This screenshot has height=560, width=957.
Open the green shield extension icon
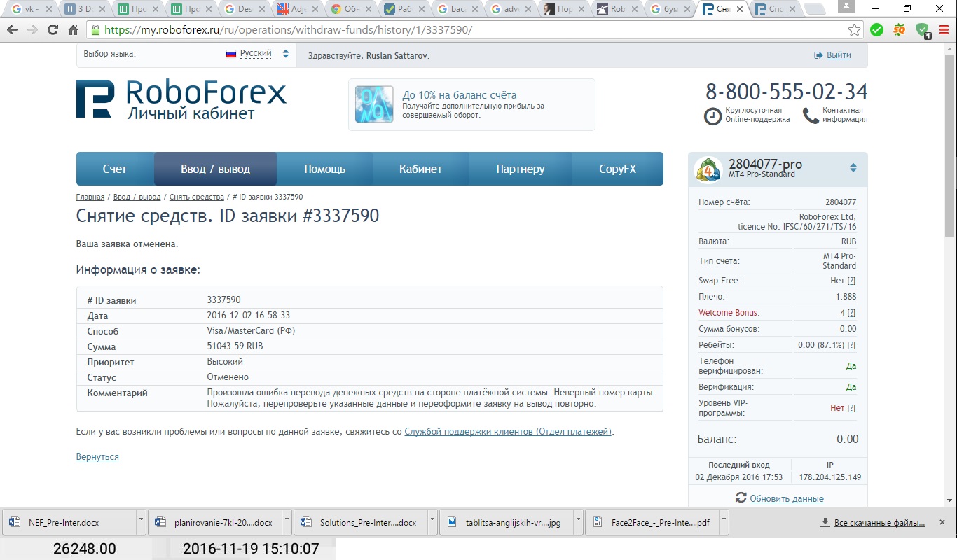click(x=923, y=30)
